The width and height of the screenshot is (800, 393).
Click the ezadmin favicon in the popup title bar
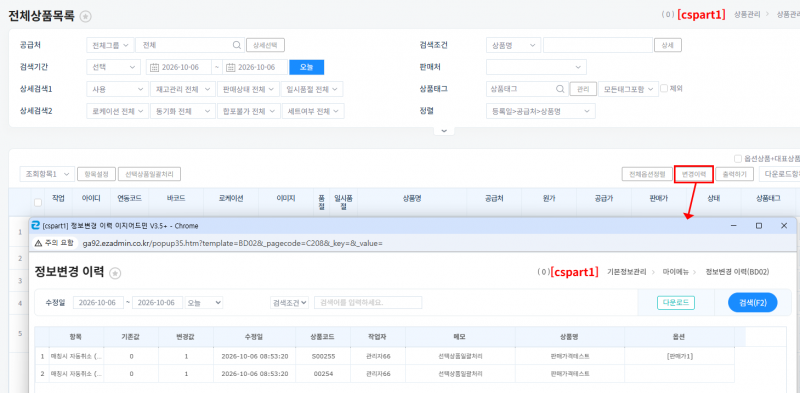point(36,226)
